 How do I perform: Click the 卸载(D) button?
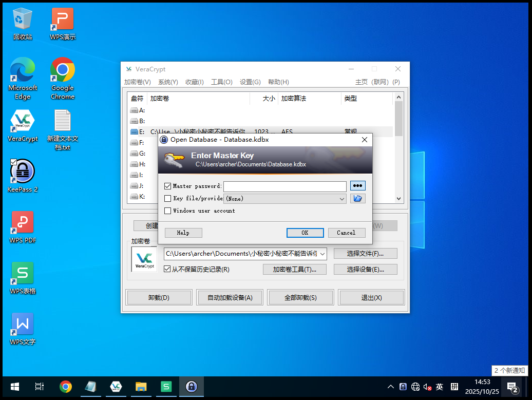point(159,297)
